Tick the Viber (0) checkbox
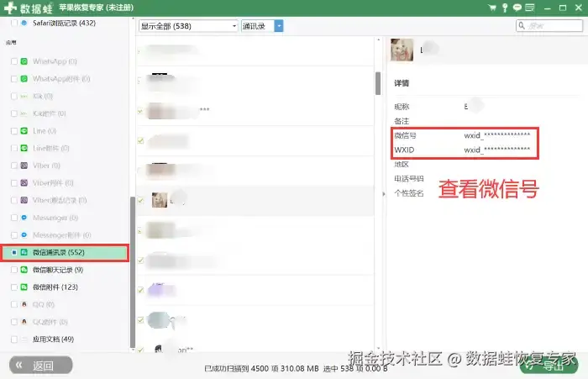The image size is (588, 379). pos(14,166)
